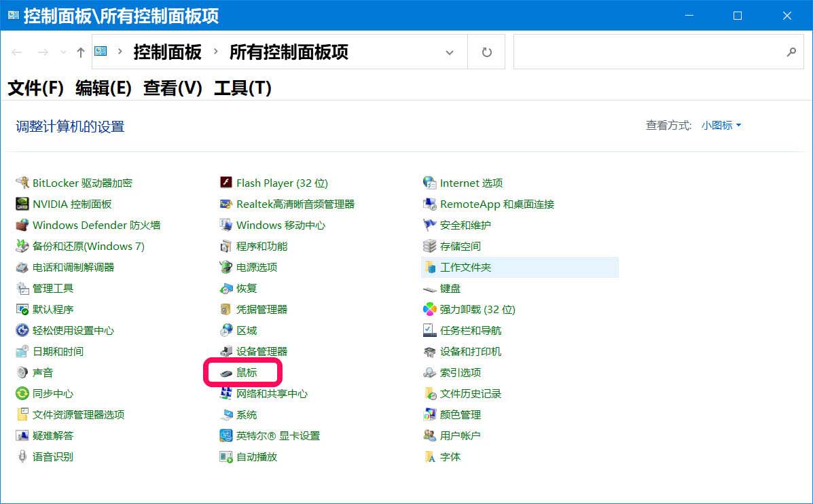Click the 强力卸载 (32 位) colorful icon

[x=430, y=310]
